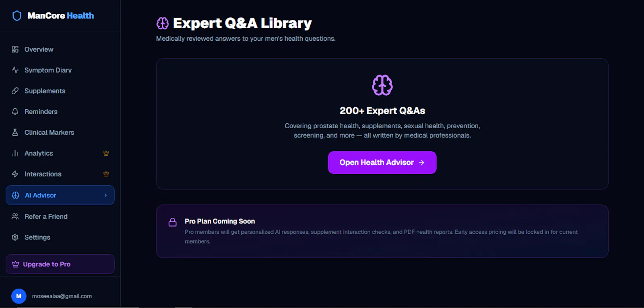Screen dimensions: 644x308
Task: Open the Overview grid icon
Action: (x=15, y=49)
